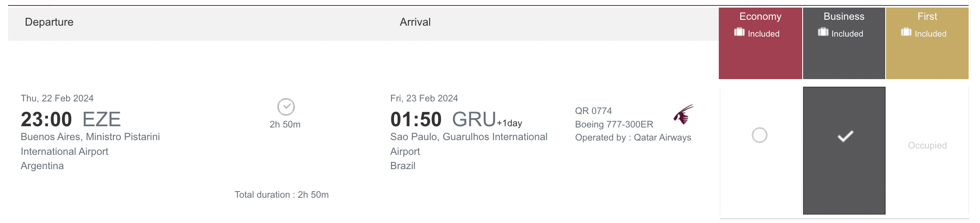This screenshot has width=980, height=223.
Task: Click the baggage icon under Business
Action: 823,32
